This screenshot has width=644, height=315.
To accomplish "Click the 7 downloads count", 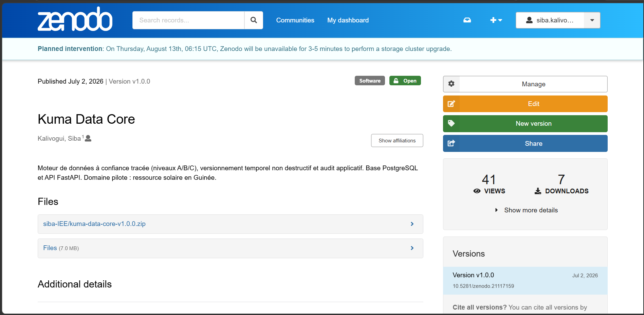I will click(561, 179).
